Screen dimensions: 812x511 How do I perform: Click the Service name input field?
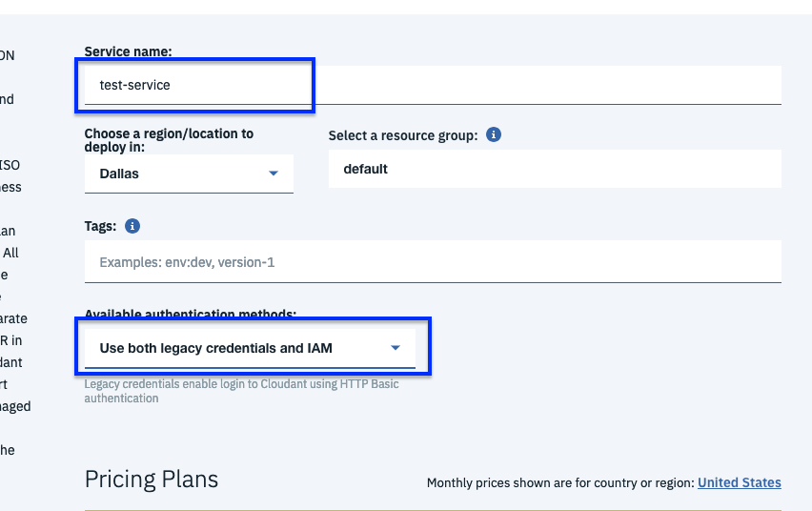coord(433,85)
